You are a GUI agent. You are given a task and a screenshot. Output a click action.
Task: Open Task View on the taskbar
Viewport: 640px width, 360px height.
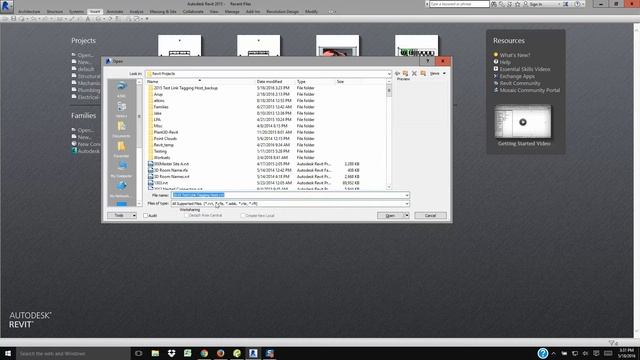tap(139, 353)
